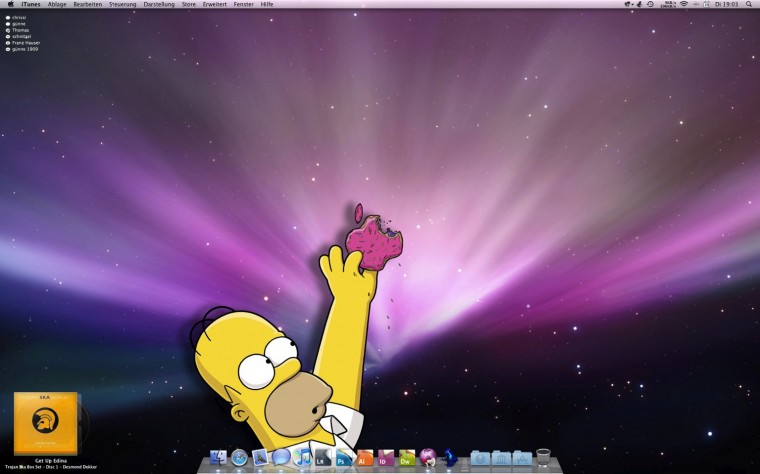Open the Erweitert menu

point(215,4)
